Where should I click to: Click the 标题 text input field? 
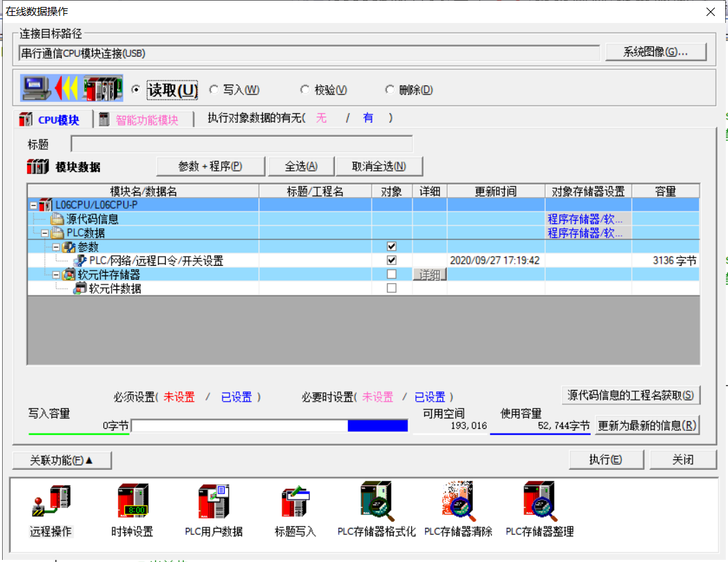click(x=241, y=144)
